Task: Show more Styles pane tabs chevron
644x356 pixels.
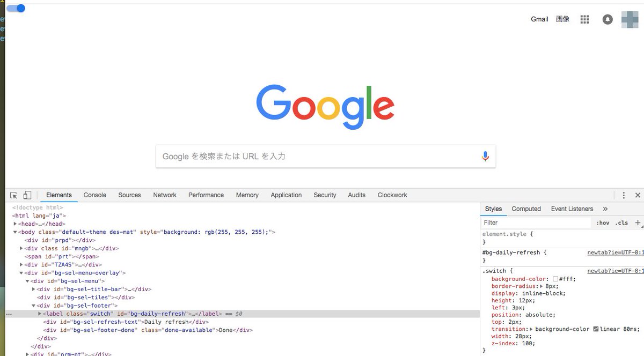Action: click(x=605, y=209)
